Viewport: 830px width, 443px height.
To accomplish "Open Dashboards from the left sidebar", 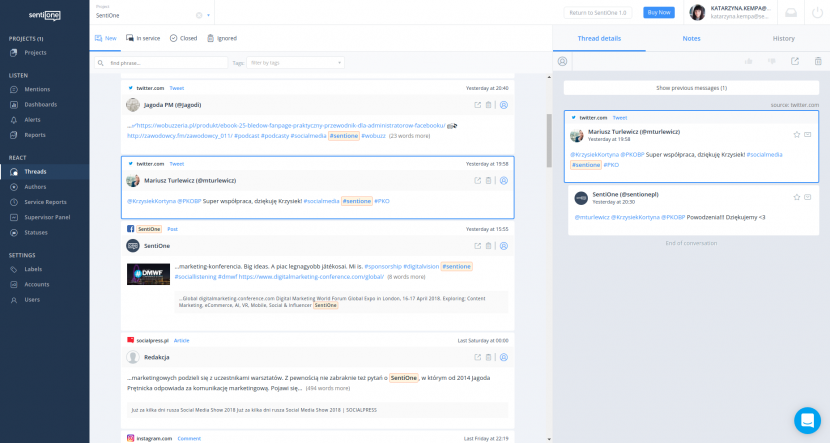I will pyautogui.click(x=40, y=104).
